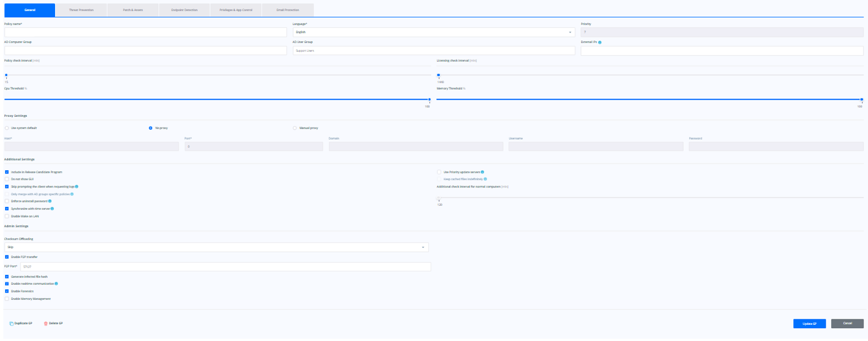Select the No proxy radio button
Image resolution: width=868 pixels, height=341 pixels.
tap(151, 128)
